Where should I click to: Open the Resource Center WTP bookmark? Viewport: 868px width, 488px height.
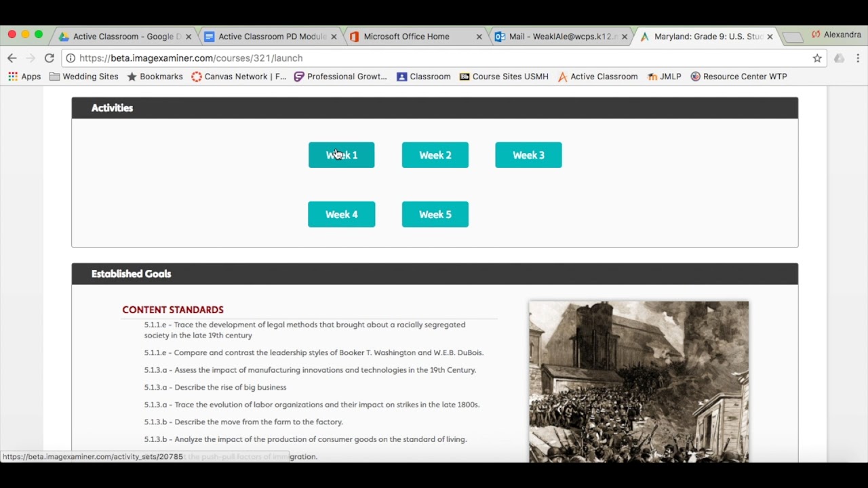pyautogui.click(x=738, y=77)
